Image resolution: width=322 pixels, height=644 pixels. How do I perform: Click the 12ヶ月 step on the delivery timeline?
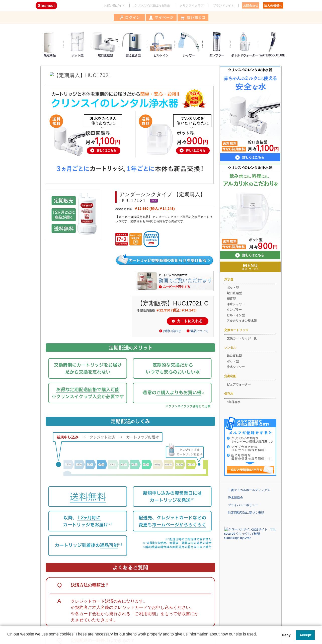click(191, 464)
